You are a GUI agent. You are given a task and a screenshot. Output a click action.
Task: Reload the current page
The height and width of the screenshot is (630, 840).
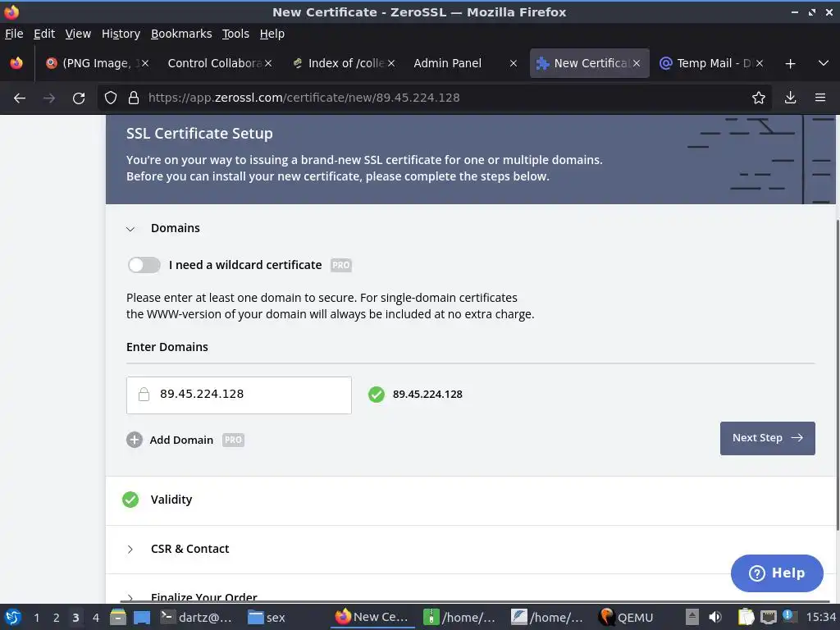79,98
